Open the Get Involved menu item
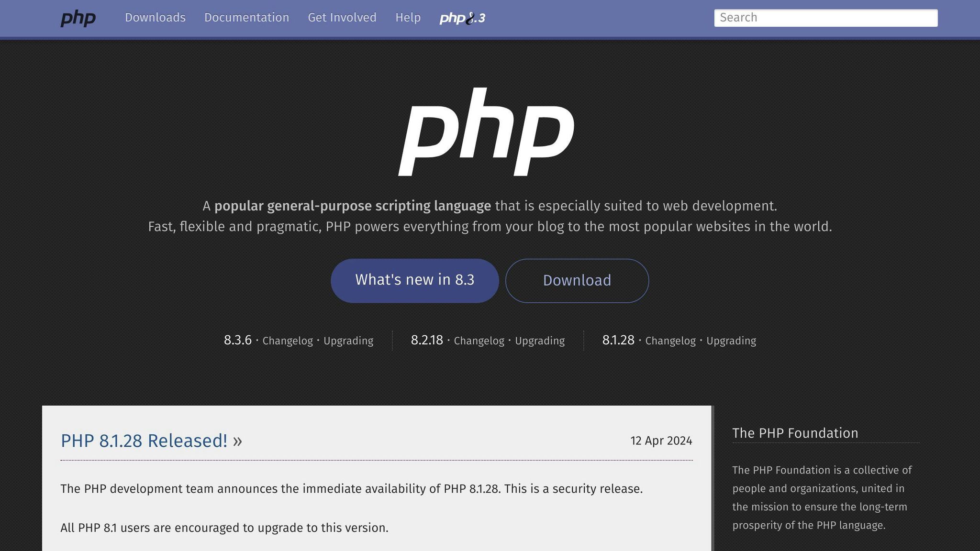 tap(342, 18)
